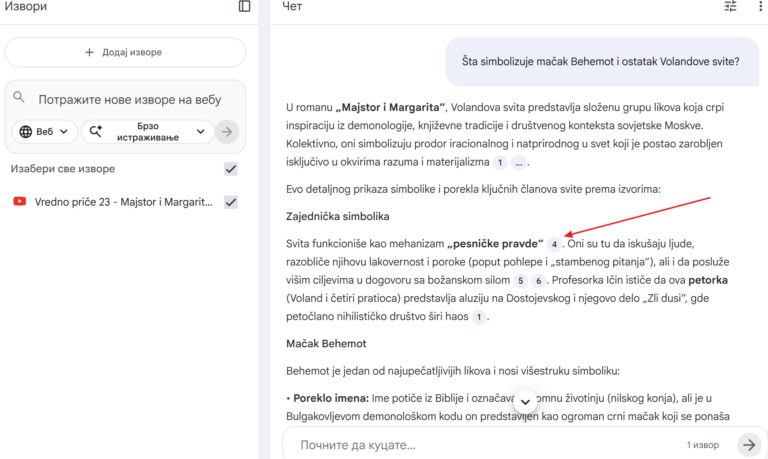768x459 pixels.
Task: Send the chat message arrow button
Action: point(748,444)
